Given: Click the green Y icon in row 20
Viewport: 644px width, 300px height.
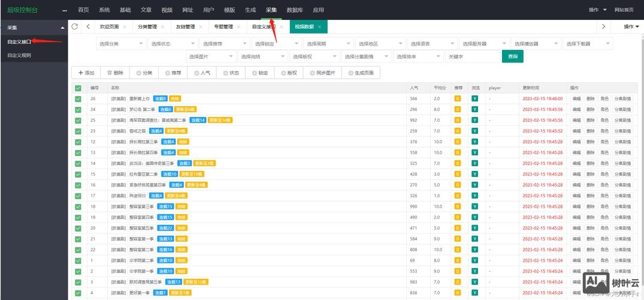Looking at the screenshot, I should pyautogui.click(x=475, y=228).
